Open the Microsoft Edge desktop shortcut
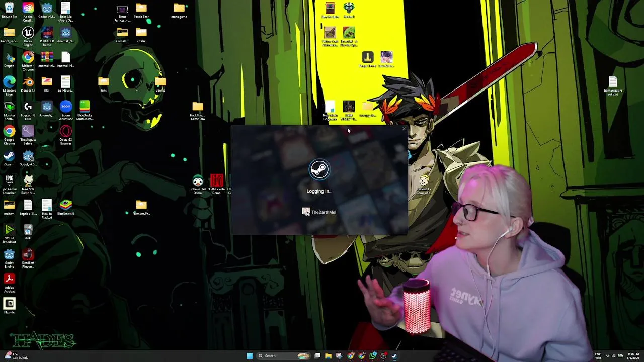Screen dimensions: 644x362 [9, 85]
